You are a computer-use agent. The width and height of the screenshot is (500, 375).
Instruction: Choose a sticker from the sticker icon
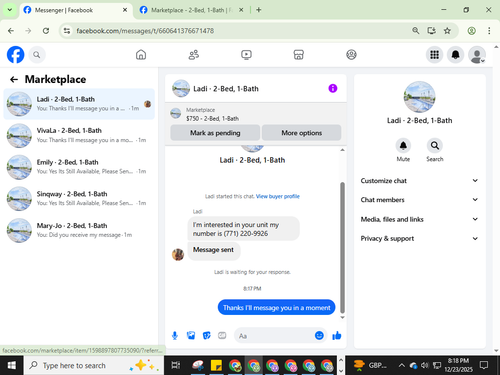(207, 335)
